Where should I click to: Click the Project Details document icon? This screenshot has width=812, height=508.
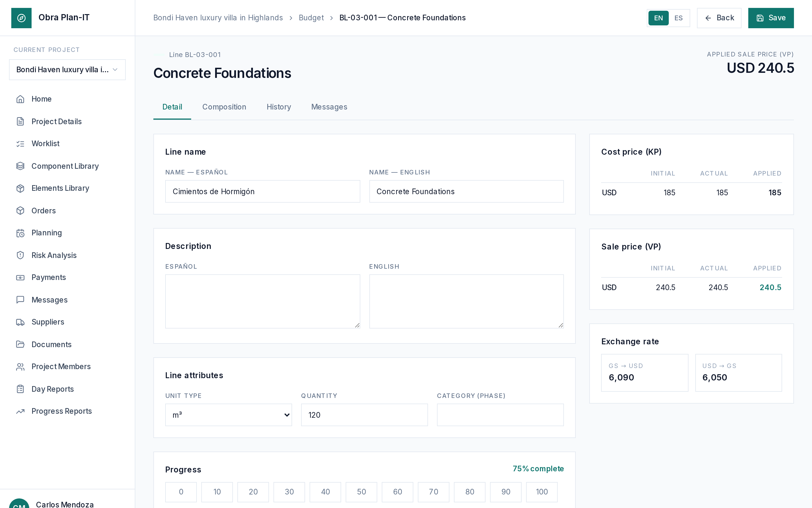click(x=21, y=121)
